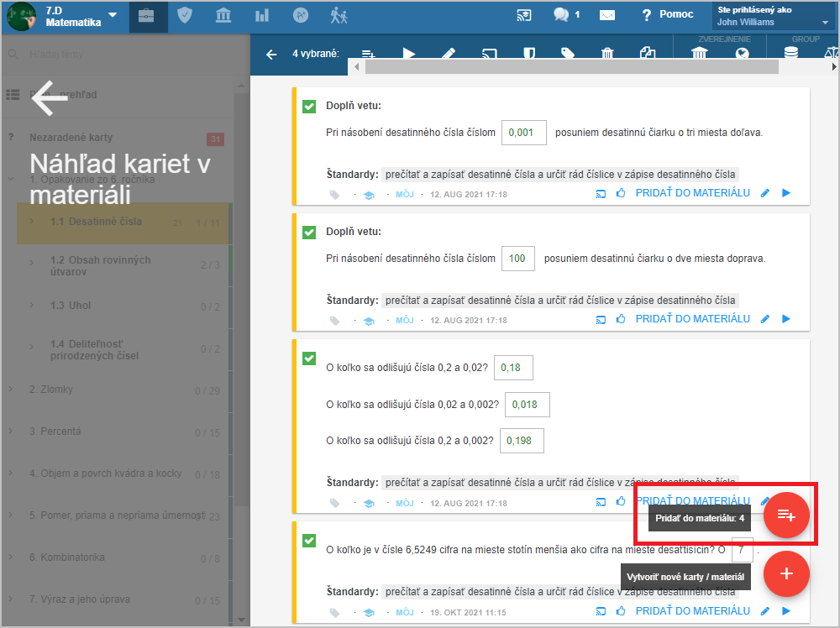Click the answer field containing 100

(518, 259)
